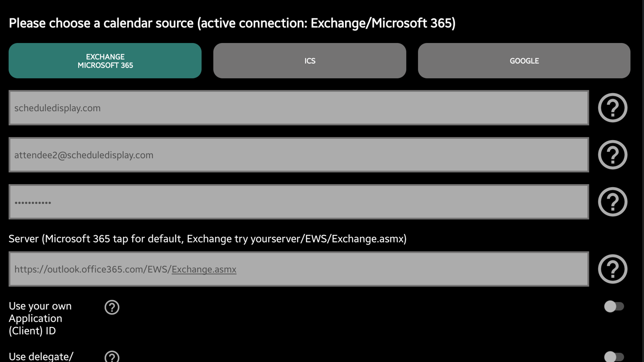Viewport: 644px width, 362px height.
Task: Tap the Server Microsoft 365 default label
Action: [207, 239]
